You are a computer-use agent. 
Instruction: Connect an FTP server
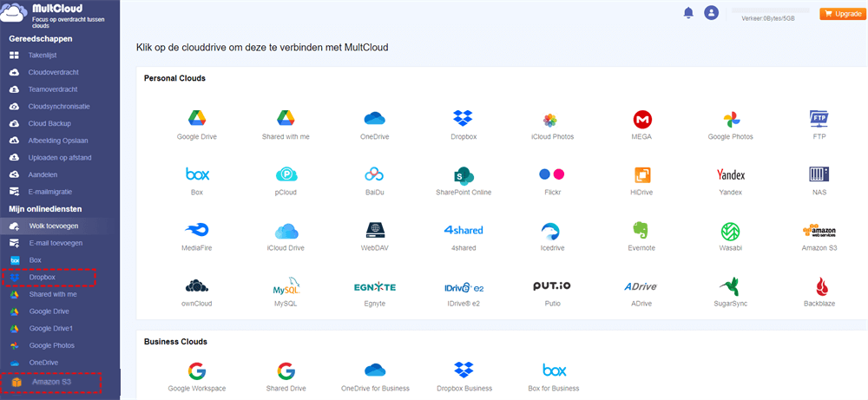(819, 124)
